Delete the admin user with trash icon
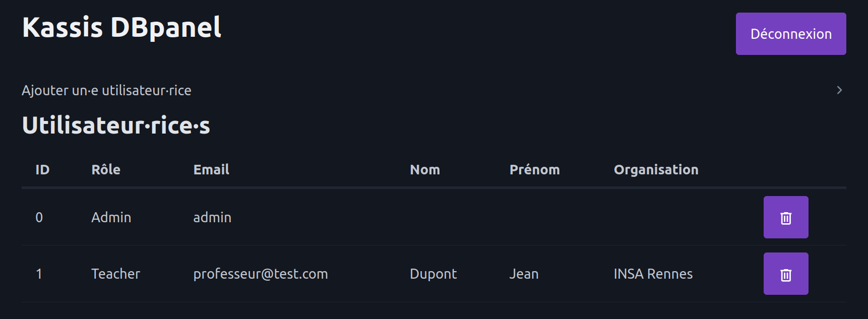The width and height of the screenshot is (868, 319). (x=785, y=217)
